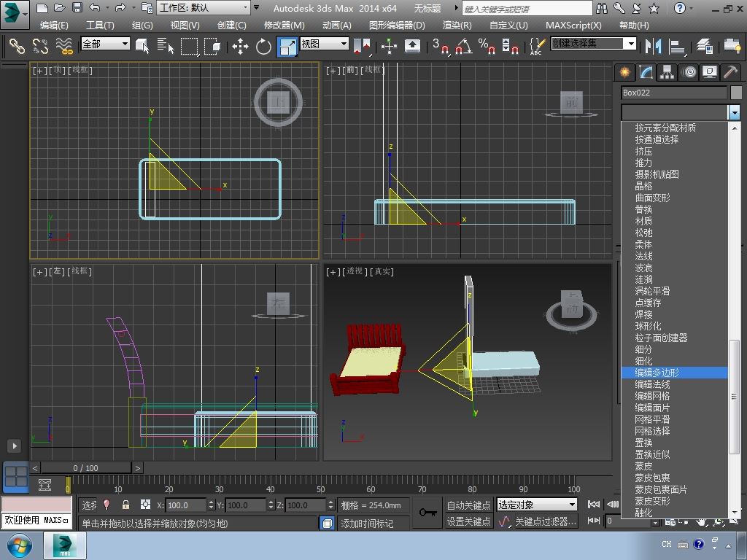Switch to the Motion command panel tab
The image size is (747, 560).
[689, 72]
